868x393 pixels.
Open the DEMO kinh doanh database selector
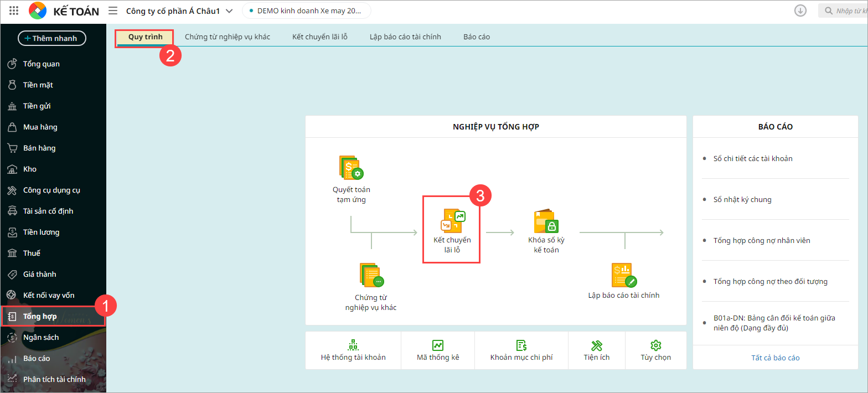[307, 11]
